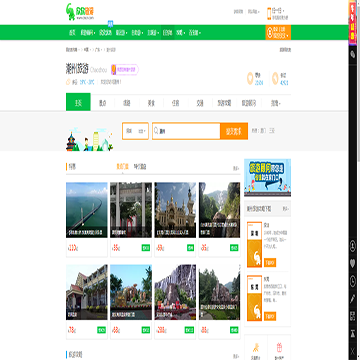Click the back-to-top arrow in black sidebar
360x360 pixels.
click(x=353, y=333)
